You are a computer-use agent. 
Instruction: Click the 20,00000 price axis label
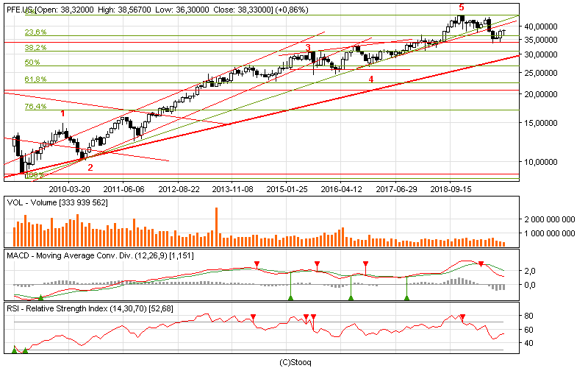541,94
